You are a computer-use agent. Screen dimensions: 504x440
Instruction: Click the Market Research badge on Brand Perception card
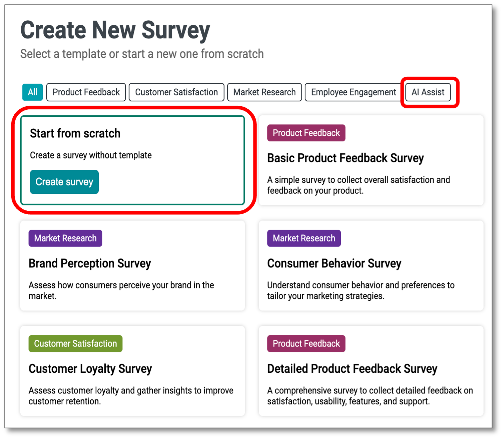[65, 238]
